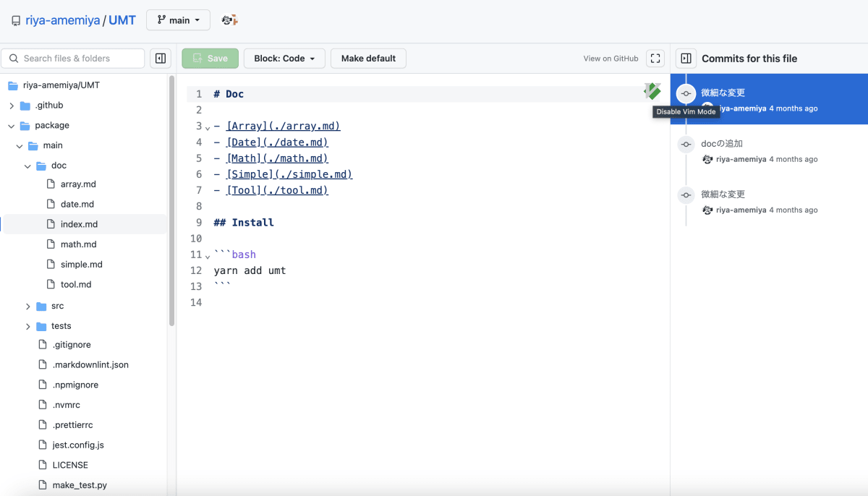The width and height of the screenshot is (868, 496).
Task: Expand the .github folder chevron
Action: (x=12, y=106)
